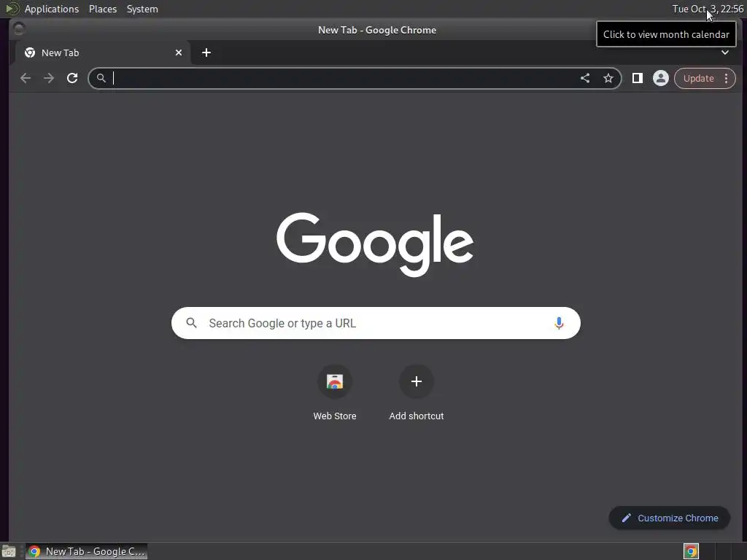Select the New Tab tab
Image resolution: width=747 pixels, height=560 pixels.
pos(104,52)
